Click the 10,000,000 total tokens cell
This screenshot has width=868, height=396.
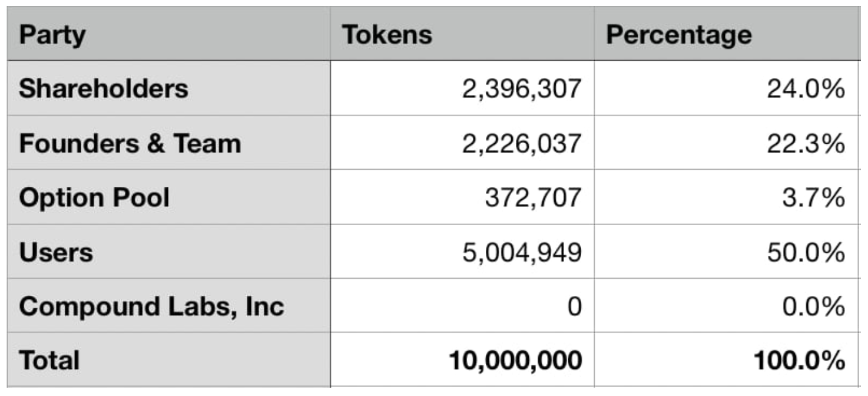point(462,359)
